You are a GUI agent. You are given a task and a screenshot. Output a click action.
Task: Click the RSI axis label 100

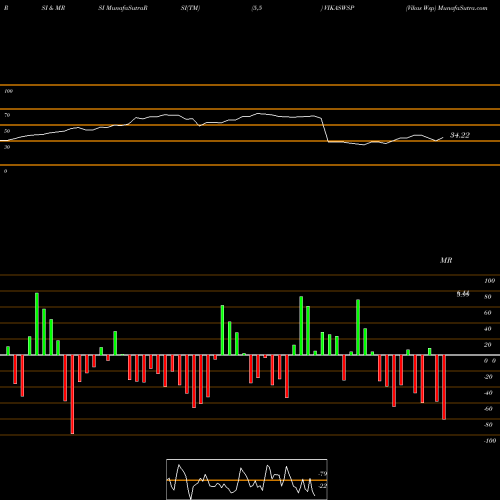pyautogui.click(x=8, y=91)
